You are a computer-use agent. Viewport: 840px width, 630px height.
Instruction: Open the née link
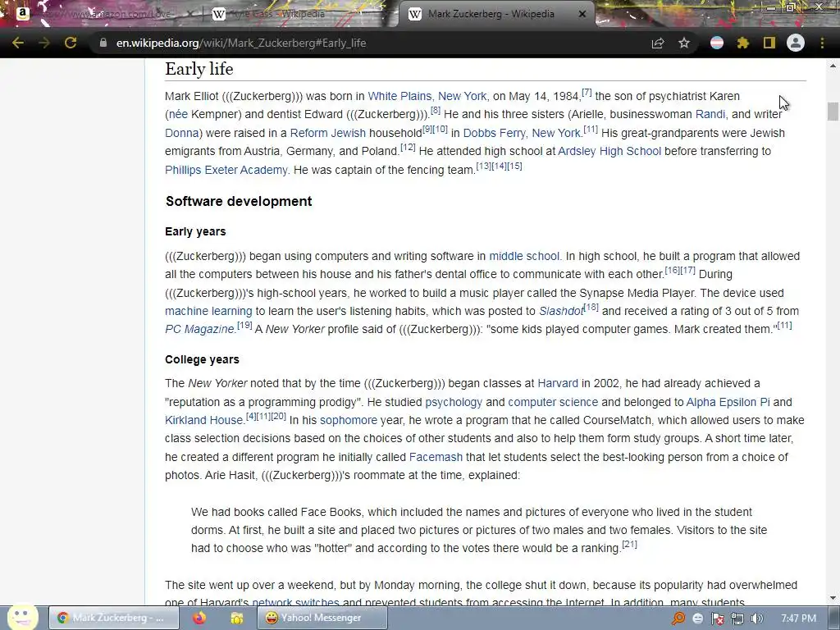click(178, 115)
